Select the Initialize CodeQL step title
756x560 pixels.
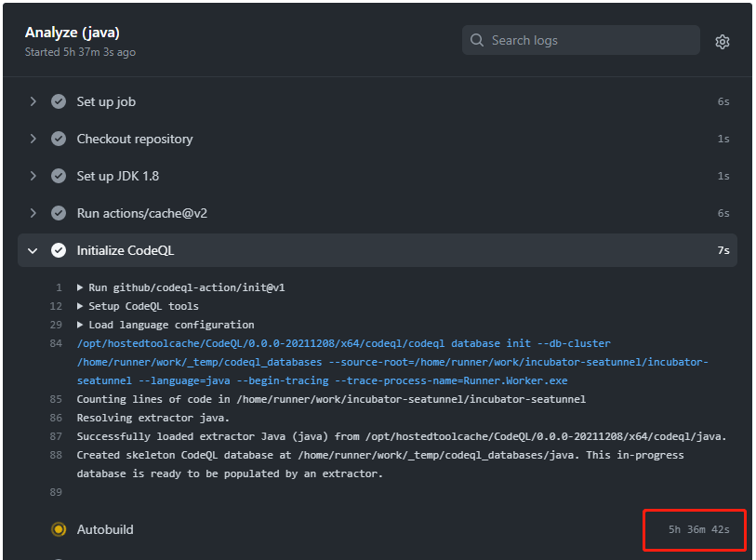click(126, 250)
